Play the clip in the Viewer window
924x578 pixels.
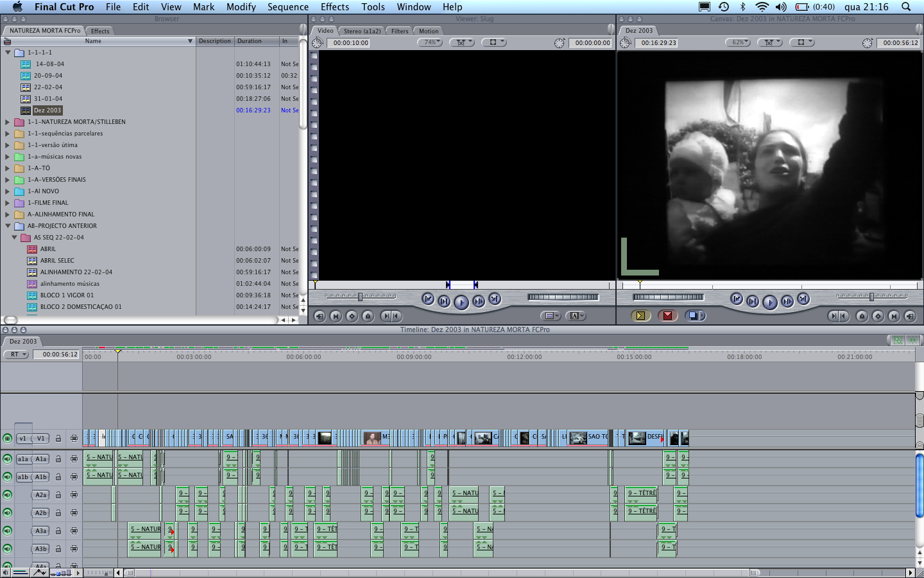tap(461, 302)
